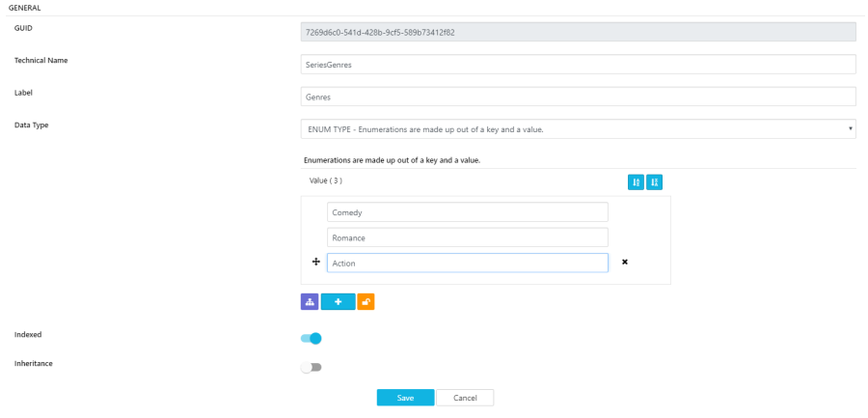Click the purple hierarchy icon button
Image resolution: width=868 pixels, height=418 pixels.
pyautogui.click(x=310, y=302)
